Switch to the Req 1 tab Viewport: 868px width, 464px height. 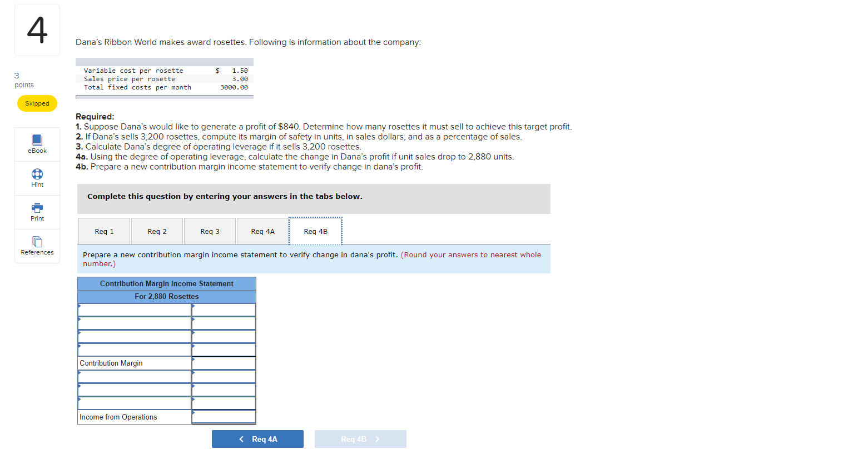[104, 231]
